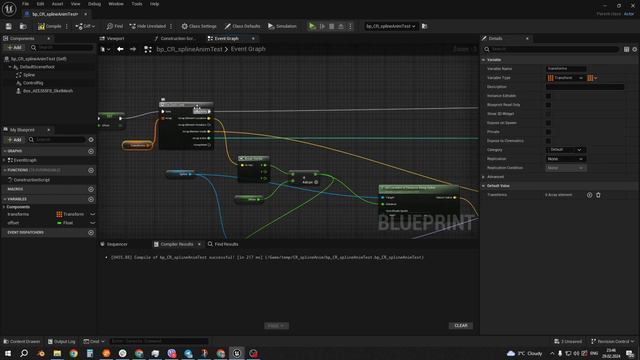
Task: Open the Tools menu
Action: 137,4
